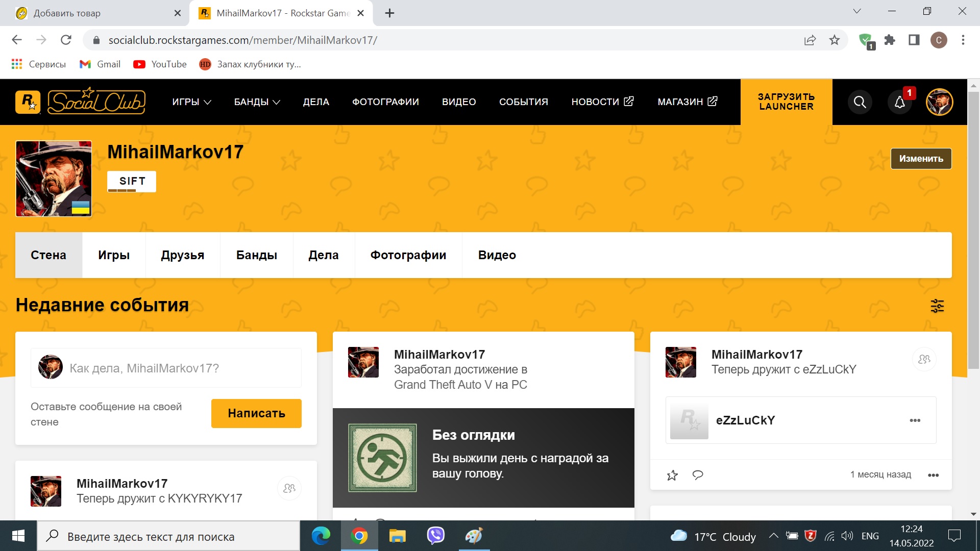Click the Chrome share page icon
The width and height of the screenshot is (980, 551).
[x=810, y=40]
